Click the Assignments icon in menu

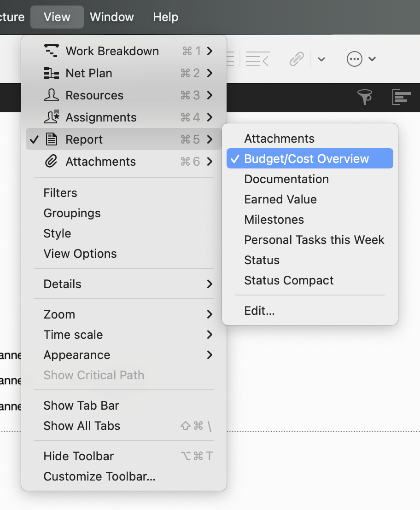(x=51, y=117)
